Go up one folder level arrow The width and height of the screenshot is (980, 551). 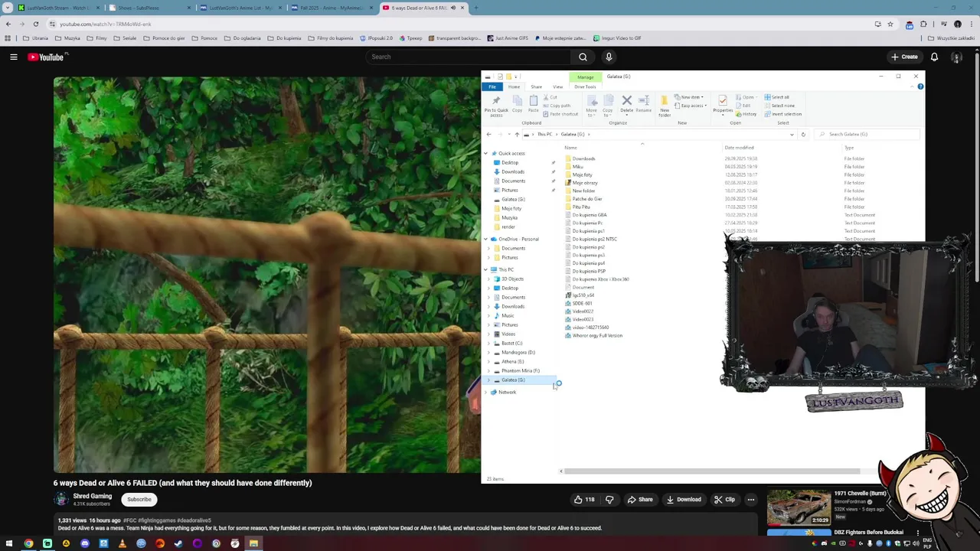[517, 134]
